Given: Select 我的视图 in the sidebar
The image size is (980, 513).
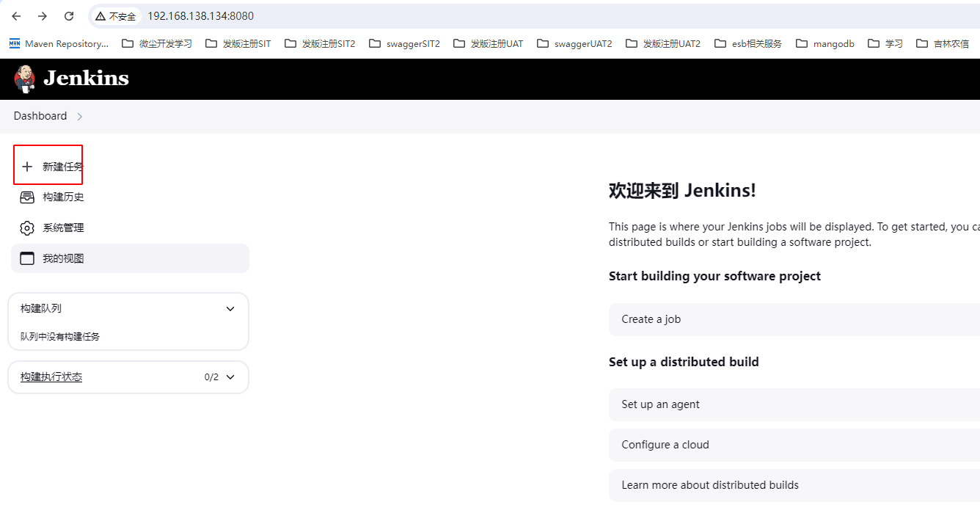Looking at the screenshot, I should (x=130, y=258).
